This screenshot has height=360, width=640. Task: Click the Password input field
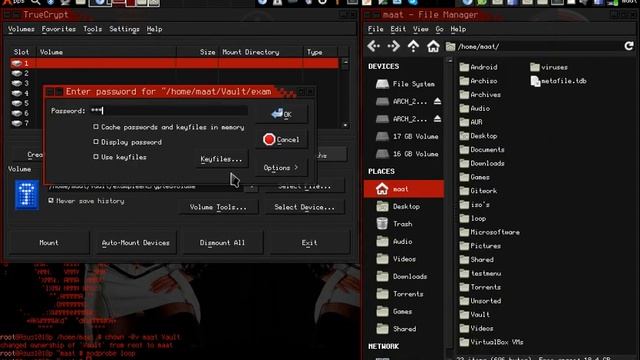(168, 111)
